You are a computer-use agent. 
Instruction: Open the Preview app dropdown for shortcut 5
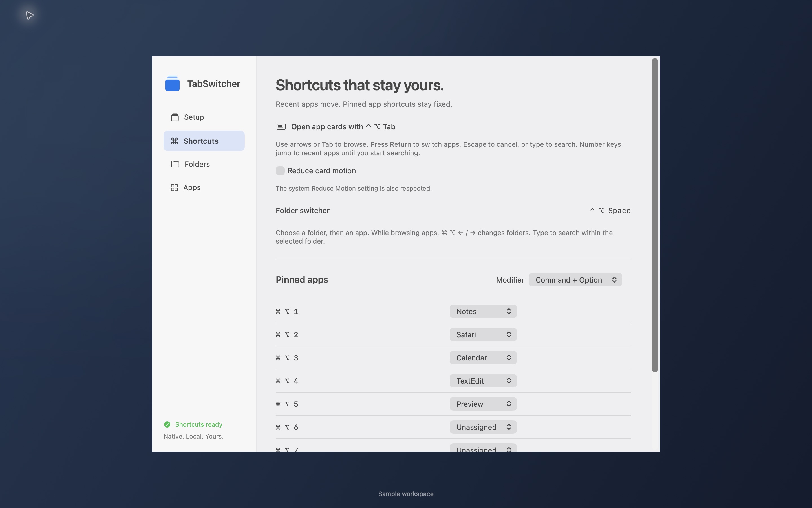point(483,404)
